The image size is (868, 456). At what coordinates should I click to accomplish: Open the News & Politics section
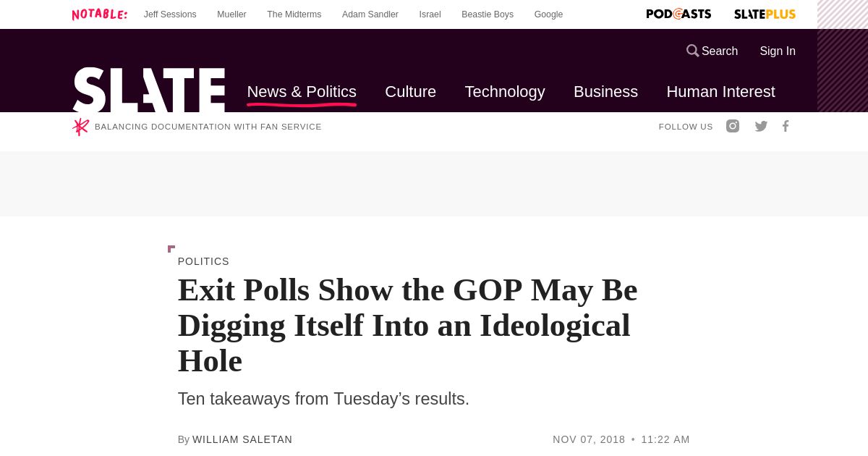pos(302,92)
